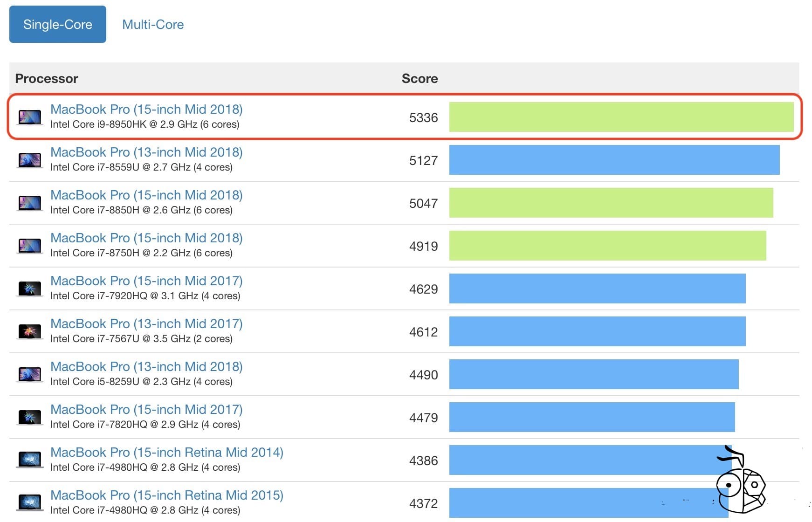
Task: Open the MacBook Pro (13-inch Mid 2018) i5 link
Action: 146,366
